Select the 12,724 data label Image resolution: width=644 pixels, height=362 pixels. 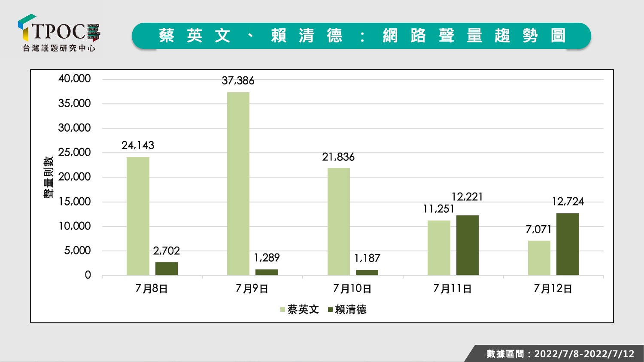point(568,202)
